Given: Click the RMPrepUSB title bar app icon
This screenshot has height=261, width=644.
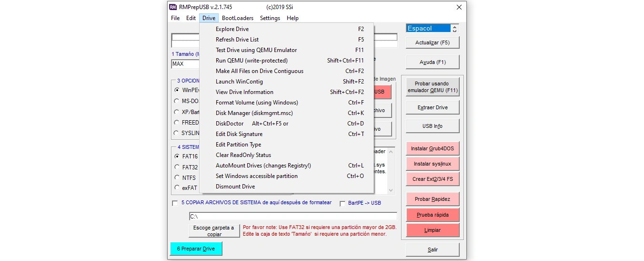Looking at the screenshot, I should (x=173, y=7).
